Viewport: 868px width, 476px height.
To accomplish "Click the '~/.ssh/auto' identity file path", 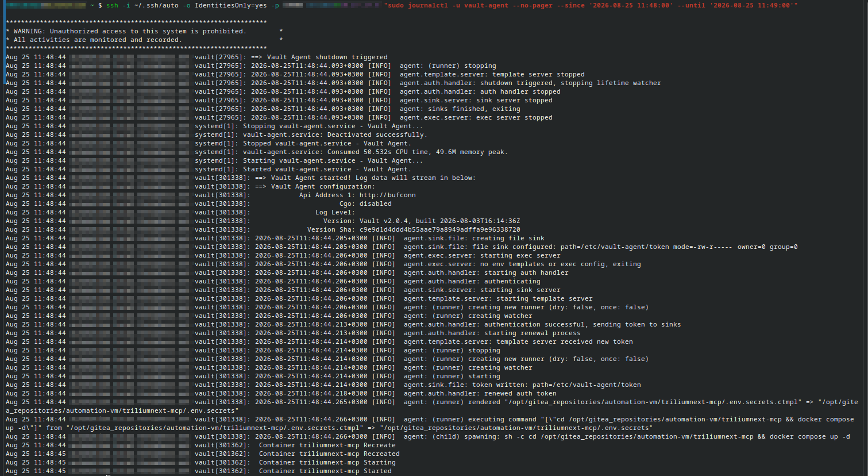I will 156,5.
